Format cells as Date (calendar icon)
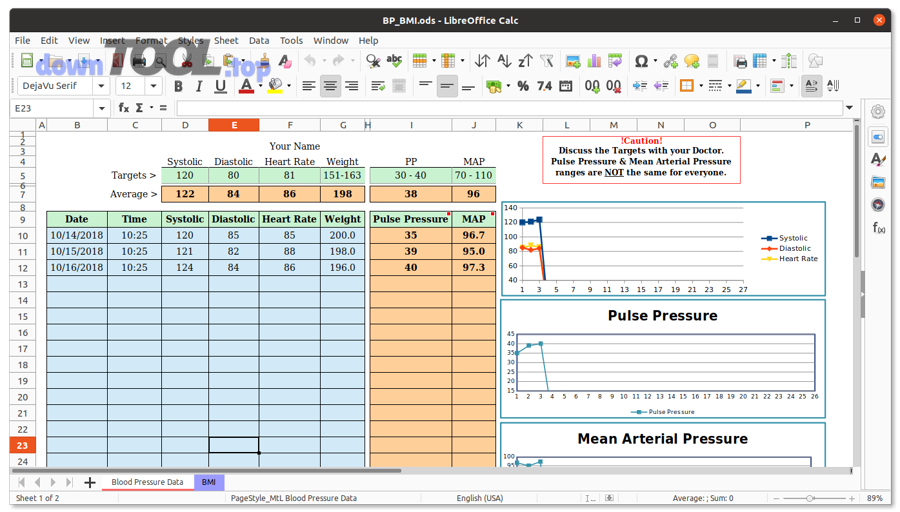This screenshot has width=900, height=512. [566, 86]
